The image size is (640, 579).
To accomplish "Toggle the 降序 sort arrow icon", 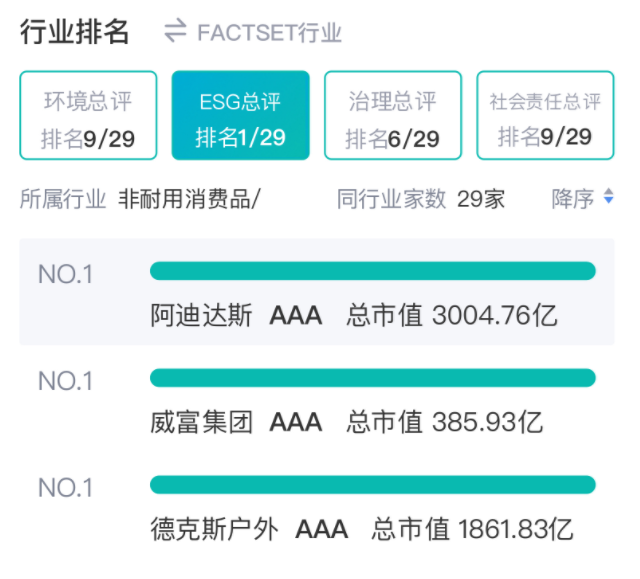I will 609,199.
